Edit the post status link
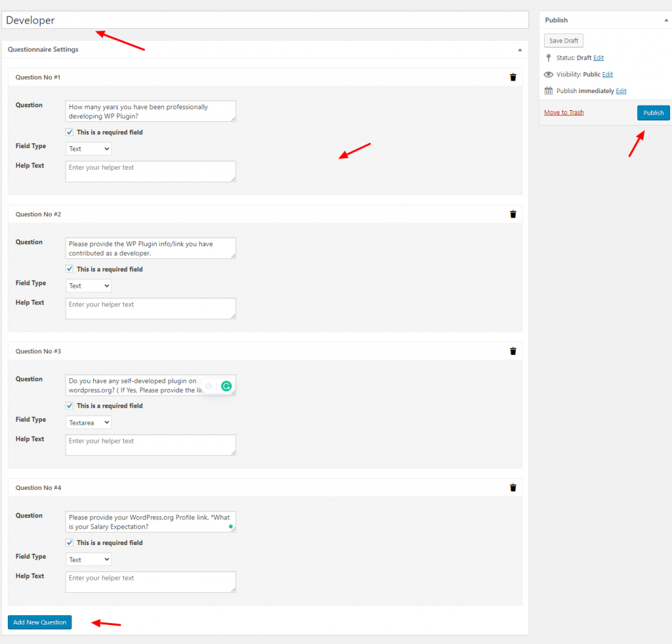 pyautogui.click(x=598, y=58)
